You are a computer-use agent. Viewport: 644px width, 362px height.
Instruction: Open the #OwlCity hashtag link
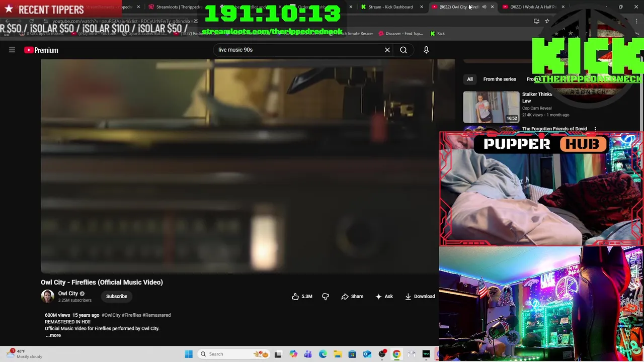tap(111, 315)
